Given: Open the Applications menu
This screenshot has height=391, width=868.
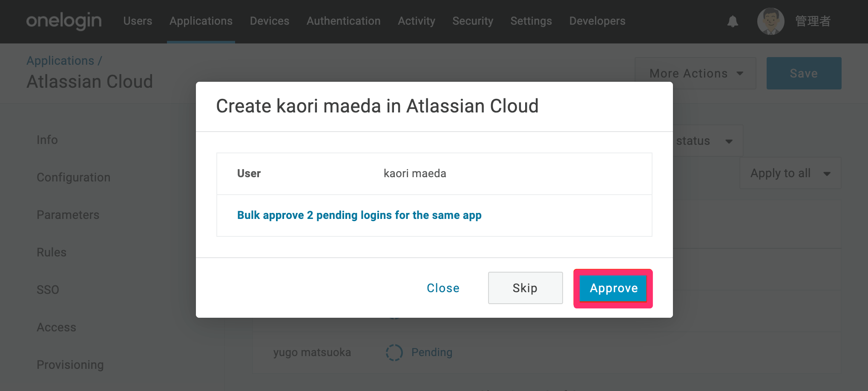Looking at the screenshot, I should (201, 21).
